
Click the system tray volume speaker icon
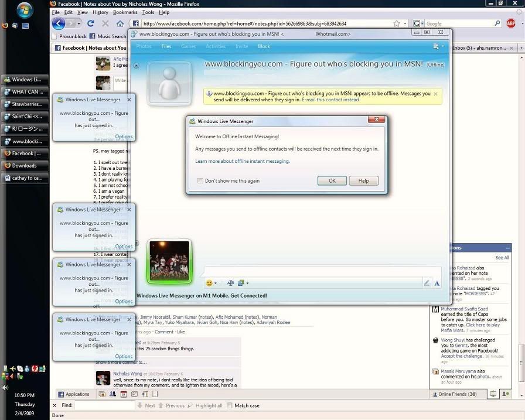[5, 388]
